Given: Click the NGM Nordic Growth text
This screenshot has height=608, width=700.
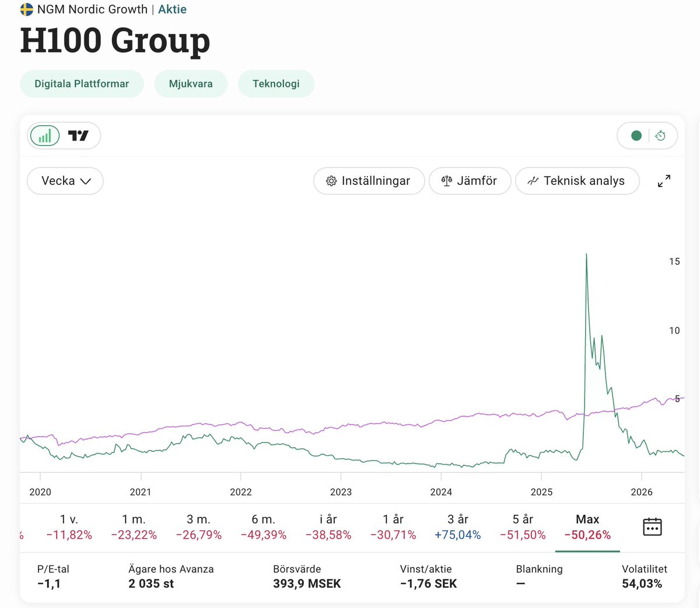Looking at the screenshot, I should 92,9.
